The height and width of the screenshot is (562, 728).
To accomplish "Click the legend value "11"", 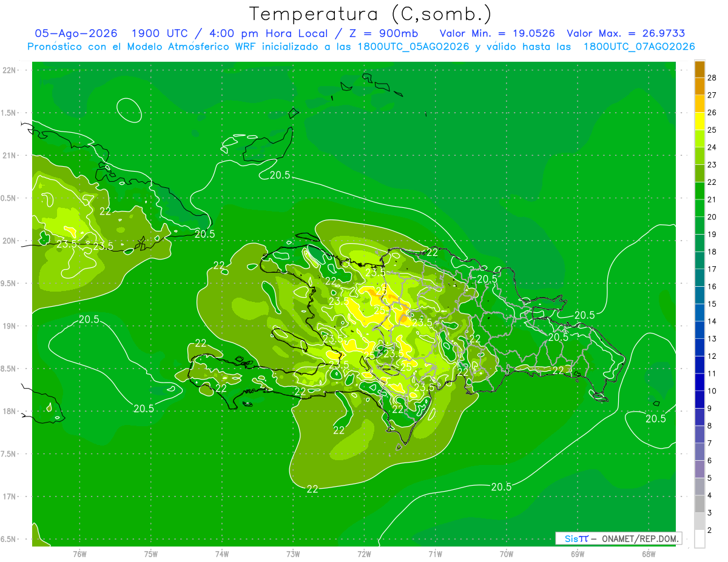I will 712,374.
